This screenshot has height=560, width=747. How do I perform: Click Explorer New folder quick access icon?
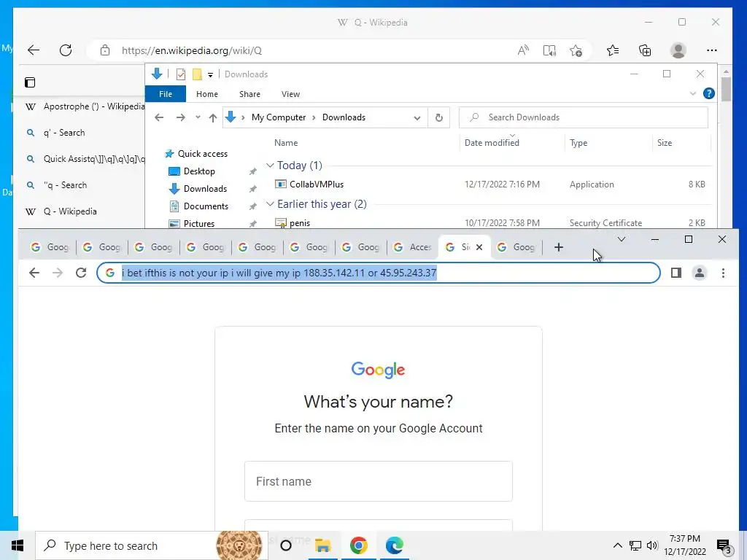pyautogui.click(x=197, y=74)
